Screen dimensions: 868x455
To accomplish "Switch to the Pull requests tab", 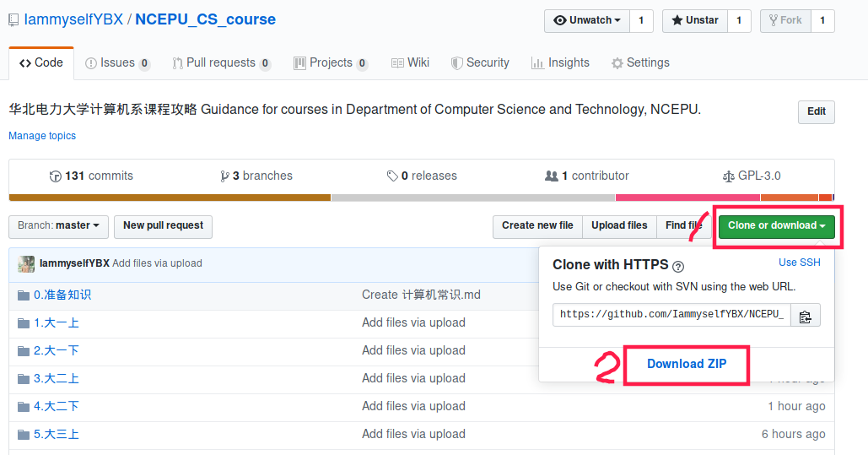I will pyautogui.click(x=221, y=63).
